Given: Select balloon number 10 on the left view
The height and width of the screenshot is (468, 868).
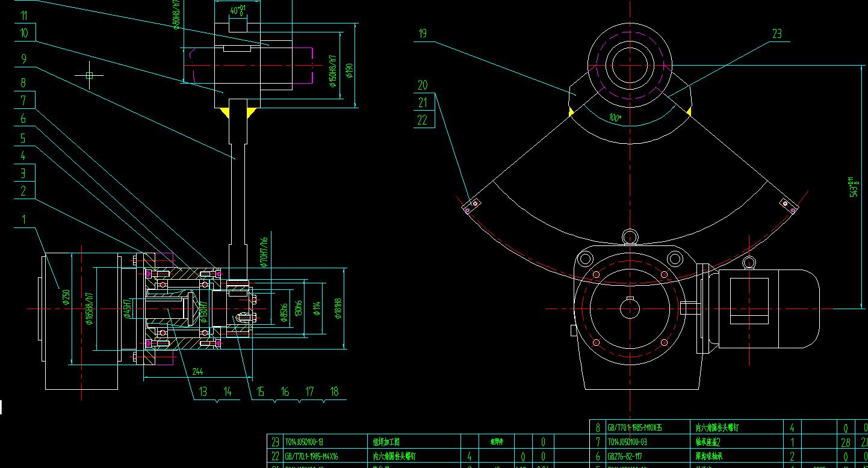Looking at the screenshot, I should (x=24, y=33).
